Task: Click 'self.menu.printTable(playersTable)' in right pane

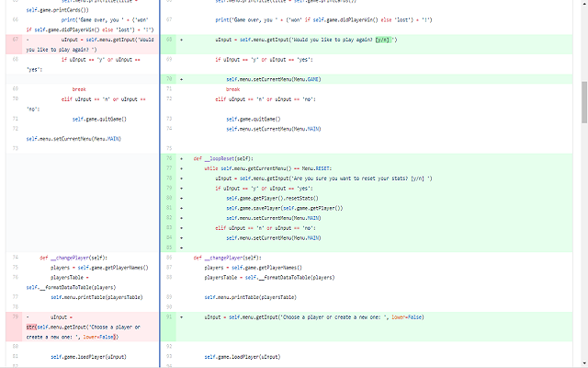Action: [250, 297]
